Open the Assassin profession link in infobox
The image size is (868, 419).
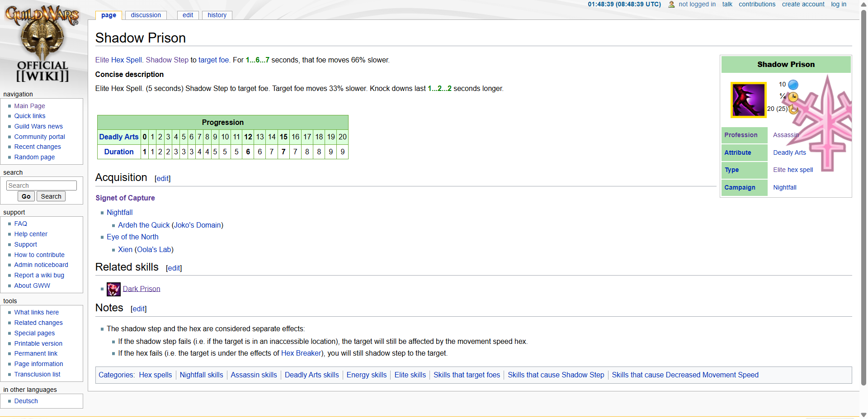(786, 135)
